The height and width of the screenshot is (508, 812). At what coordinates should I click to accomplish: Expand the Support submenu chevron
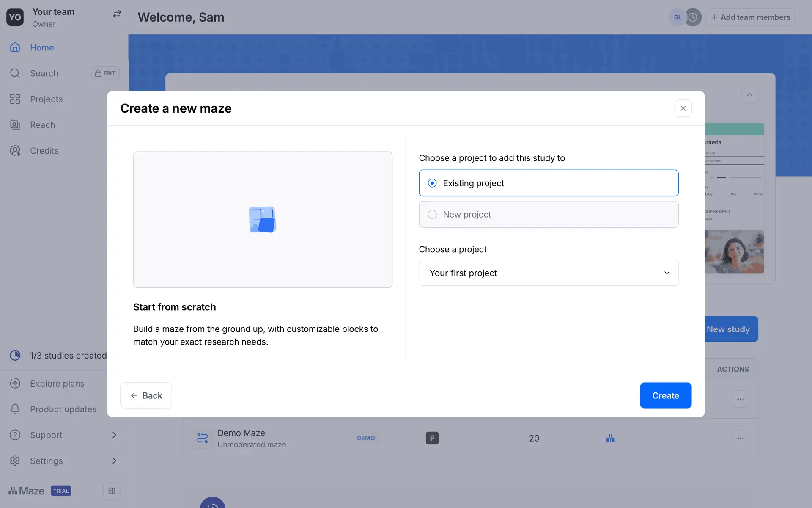coord(114,435)
